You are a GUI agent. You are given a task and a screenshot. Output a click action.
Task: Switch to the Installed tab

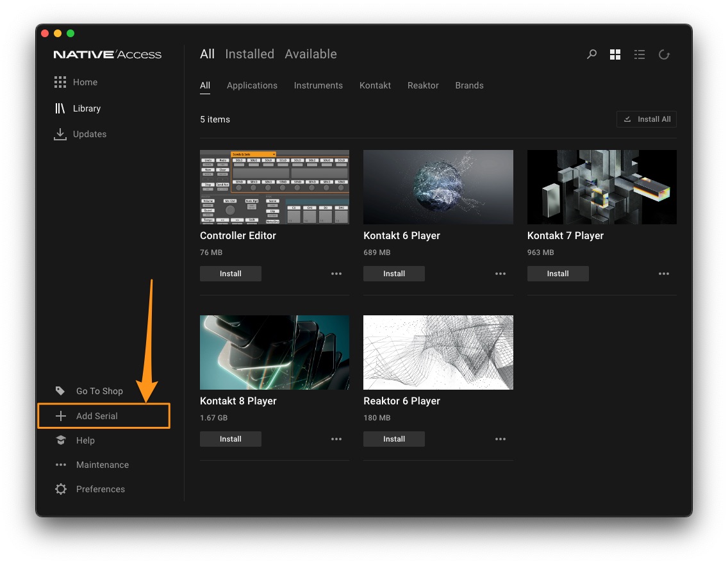pyautogui.click(x=250, y=54)
